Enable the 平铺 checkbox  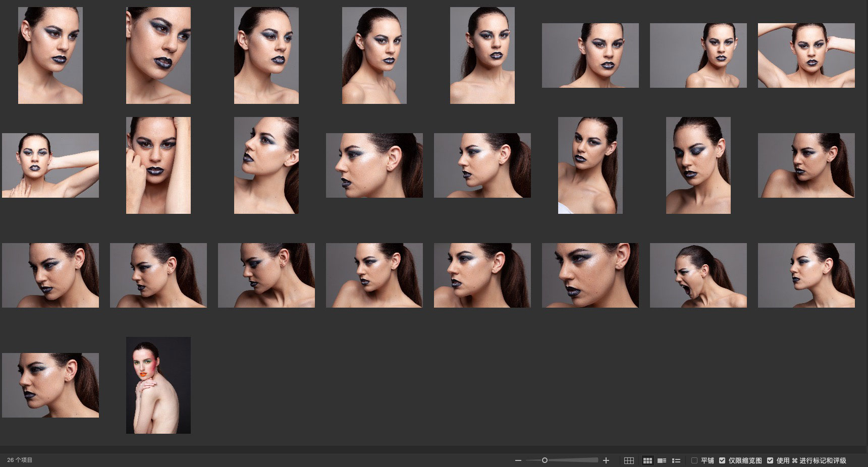tap(694, 460)
